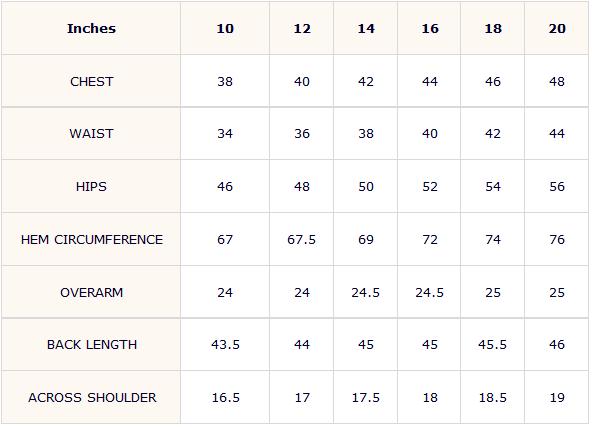Click the ACROSS SHOULDER row label

pyautogui.click(x=92, y=398)
